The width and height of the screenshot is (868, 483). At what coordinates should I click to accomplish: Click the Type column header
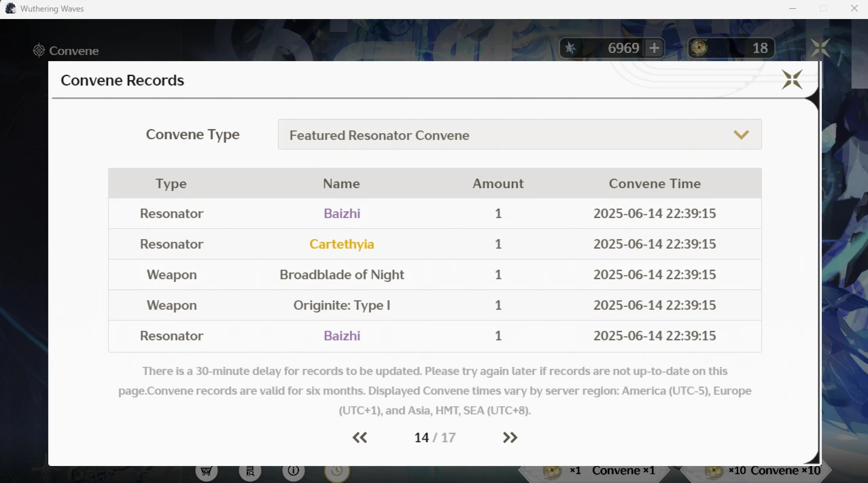171,183
